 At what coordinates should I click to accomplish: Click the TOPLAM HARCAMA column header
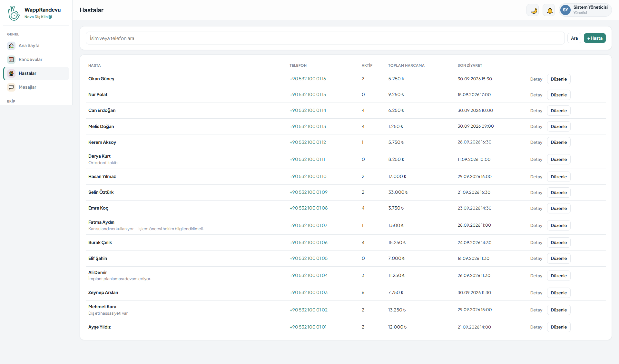click(406, 65)
